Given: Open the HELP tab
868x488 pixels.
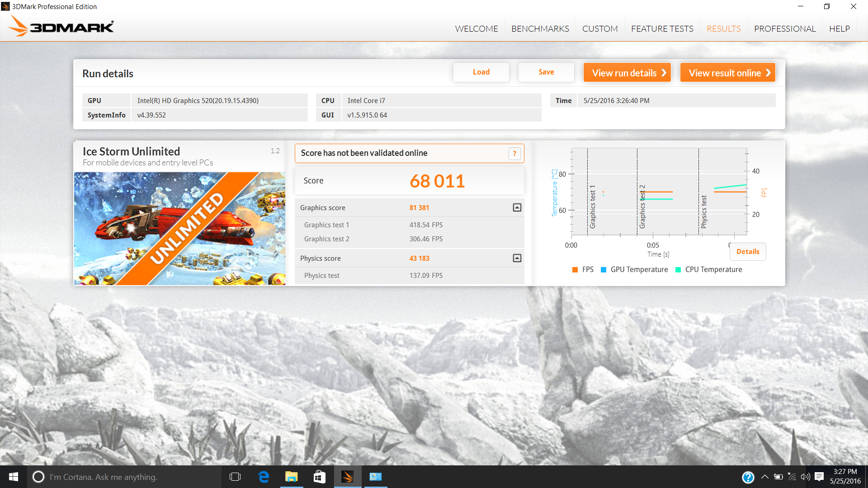Looking at the screenshot, I should pyautogui.click(x=840, y=28).
